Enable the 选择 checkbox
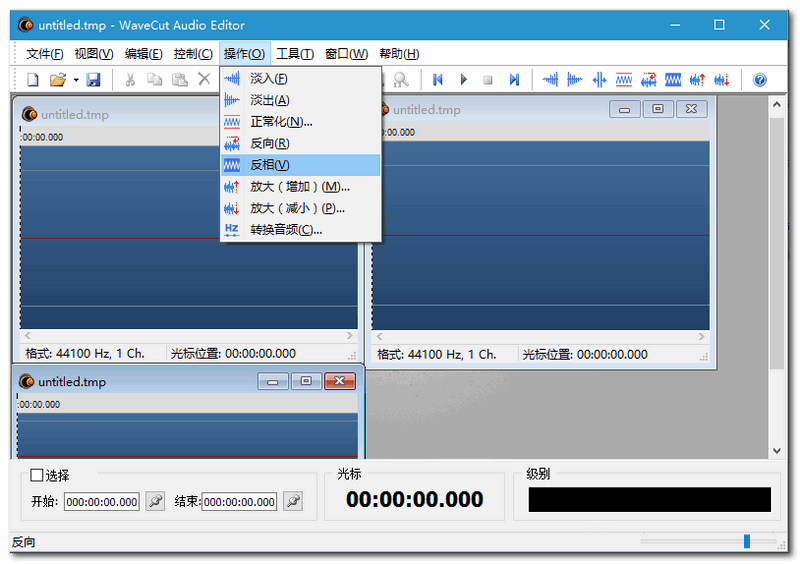800x564 pixels. point(37,476)
